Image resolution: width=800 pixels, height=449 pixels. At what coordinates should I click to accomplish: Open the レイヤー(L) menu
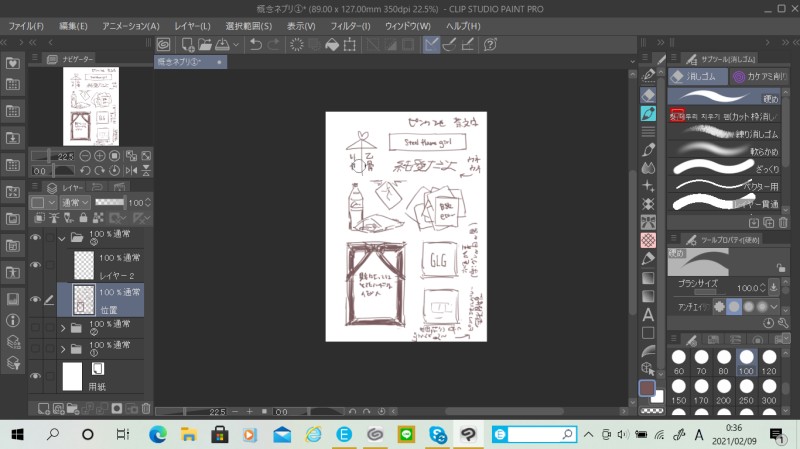[x=192, y=26]
